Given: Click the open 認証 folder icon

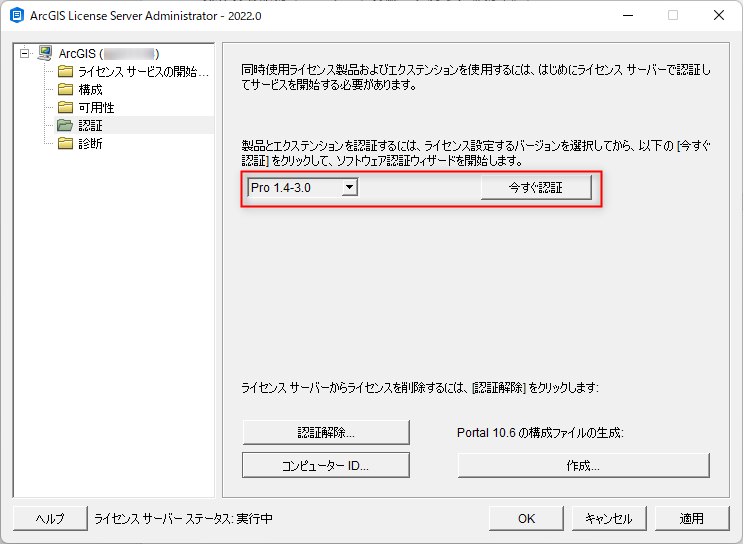Looking at the screenshot, I should pyautogui.click(x=65, y=126).
